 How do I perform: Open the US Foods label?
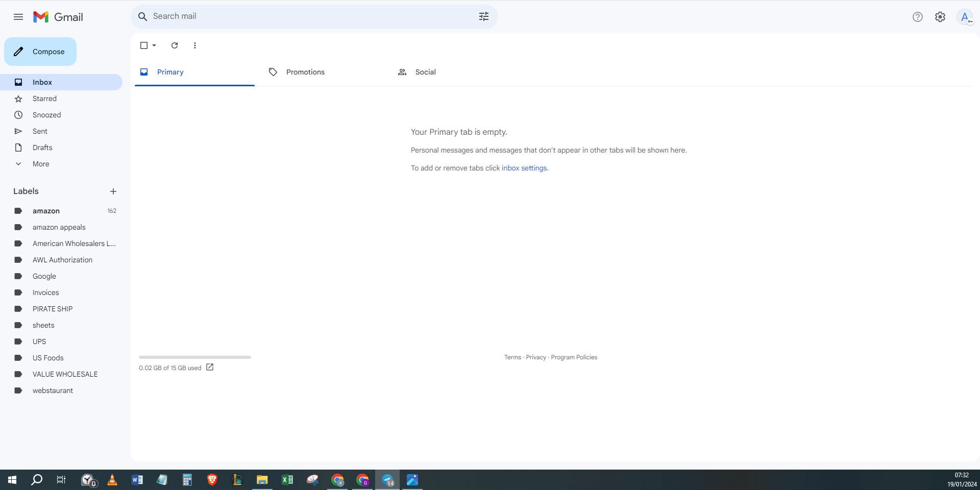pos(61,358)
